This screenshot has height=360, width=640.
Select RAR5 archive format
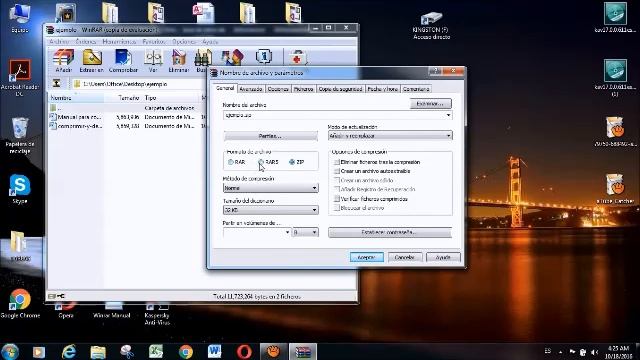tap(261, 162)
